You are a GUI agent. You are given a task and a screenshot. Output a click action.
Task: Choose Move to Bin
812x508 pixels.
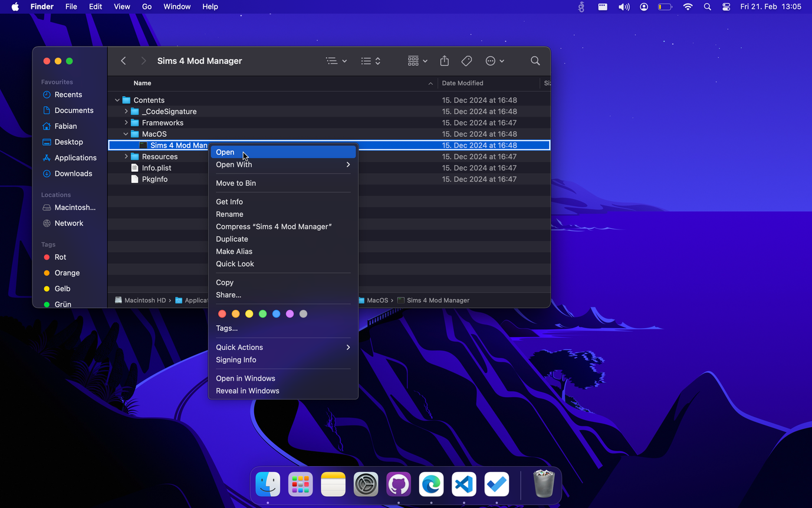coord(283,183)
